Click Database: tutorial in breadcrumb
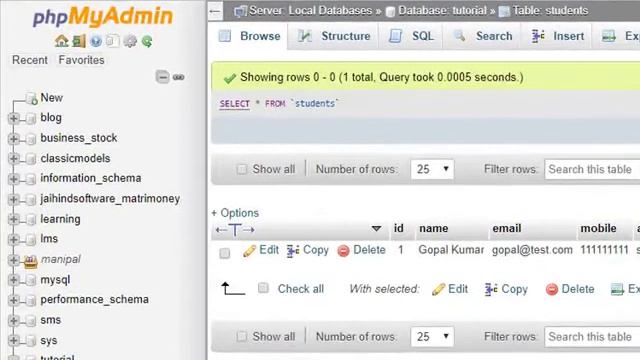 pos(442,11)
